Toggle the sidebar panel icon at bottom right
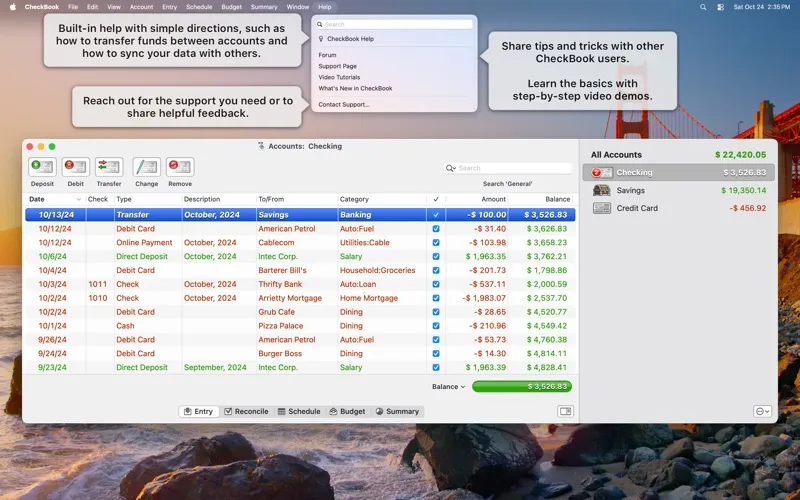 pos(565,411)
